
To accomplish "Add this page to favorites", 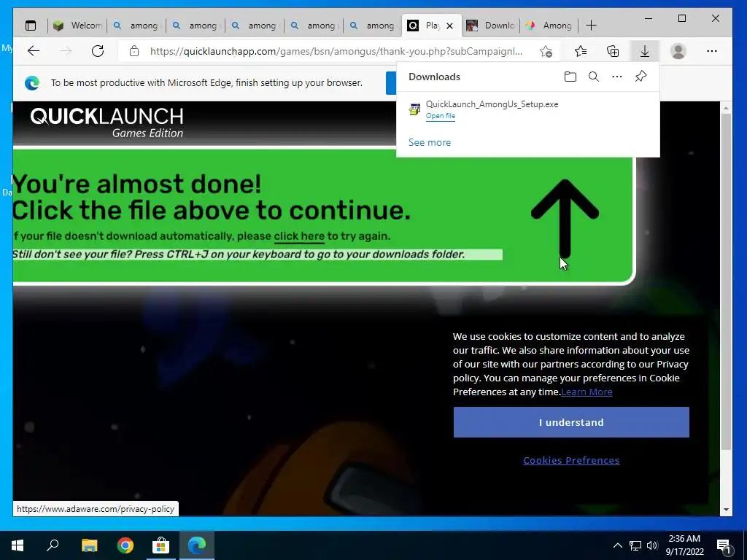I will (546, 51).
